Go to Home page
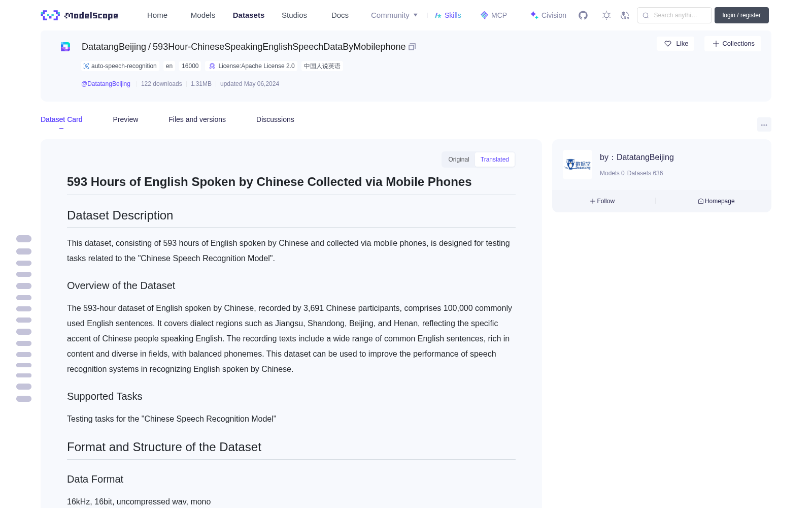This screenshot has height=508, width=812. (157, 15)
